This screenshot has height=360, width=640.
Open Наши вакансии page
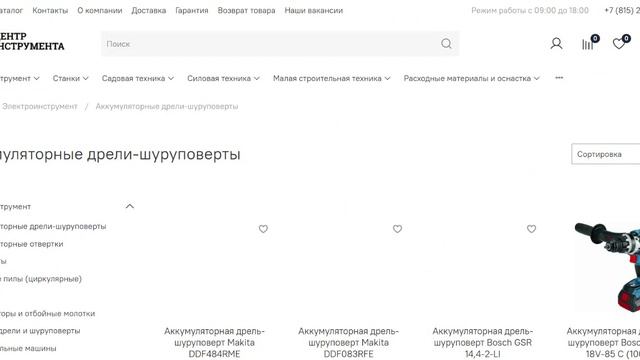pos(313,11)
